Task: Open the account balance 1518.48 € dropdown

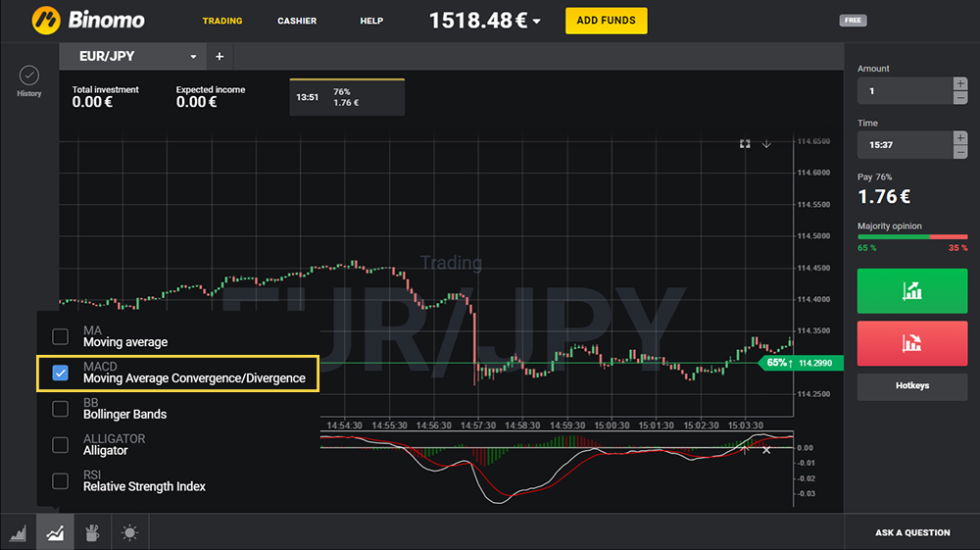Action: point(536,21)
